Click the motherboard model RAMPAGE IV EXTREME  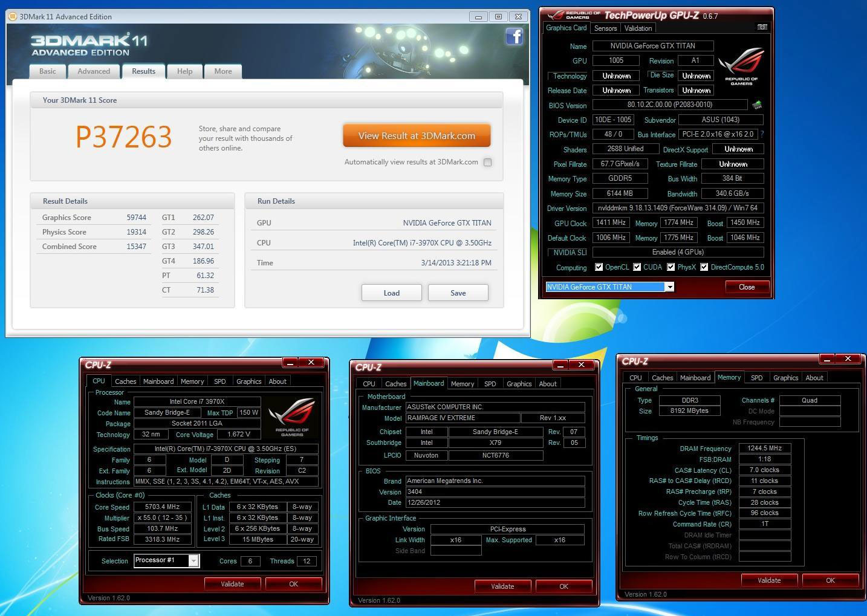tap(463, 418)
